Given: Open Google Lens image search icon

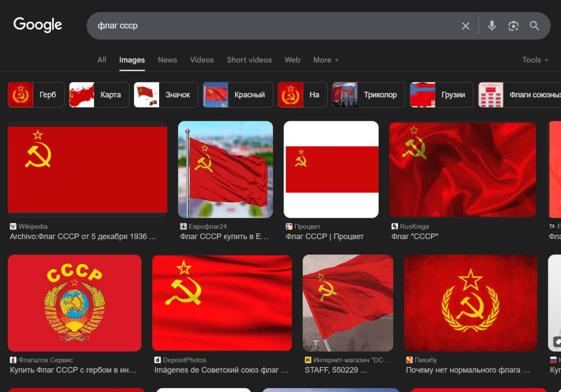Looking at the screenshot, I should [513, 26].
